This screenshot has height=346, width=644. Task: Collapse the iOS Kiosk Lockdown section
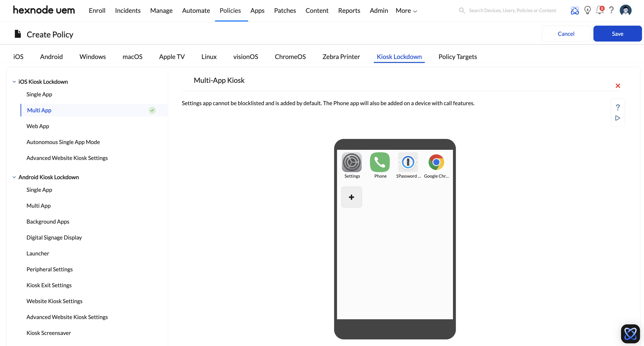(x=14, y=82)
